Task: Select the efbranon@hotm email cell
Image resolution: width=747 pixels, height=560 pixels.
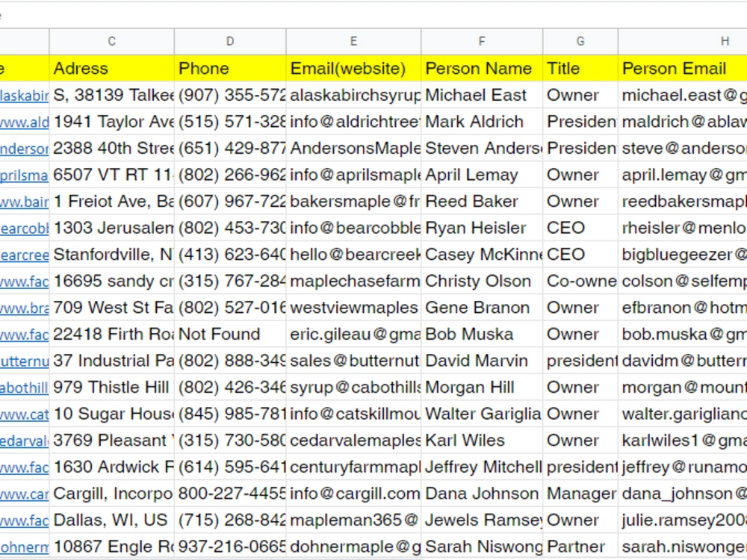Action: [x=683, y=308]
